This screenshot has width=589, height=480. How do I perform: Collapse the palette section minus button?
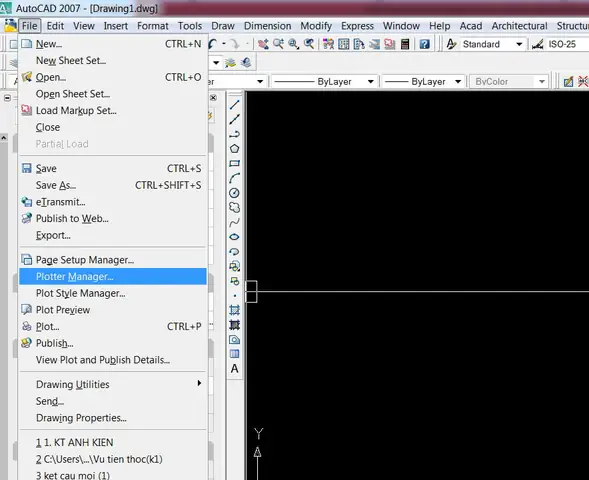click(7, 98)
